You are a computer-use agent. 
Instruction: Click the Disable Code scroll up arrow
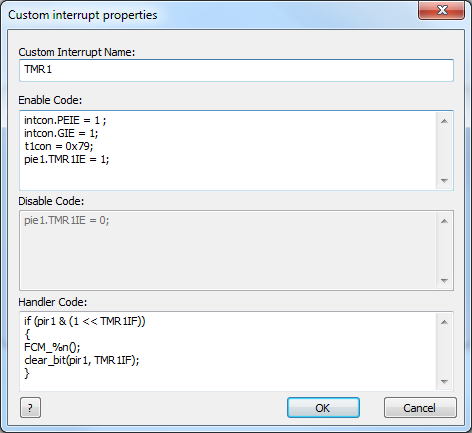tap(444, 221)
